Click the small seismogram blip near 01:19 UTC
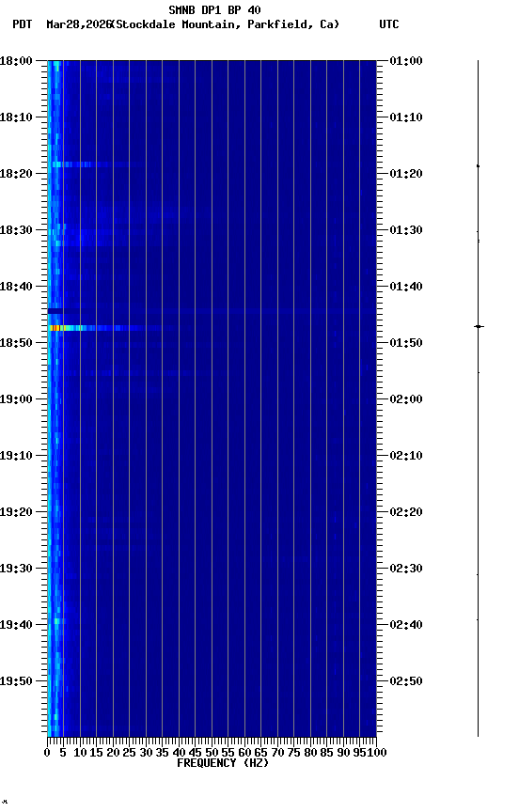 click(x=478, y=166)
